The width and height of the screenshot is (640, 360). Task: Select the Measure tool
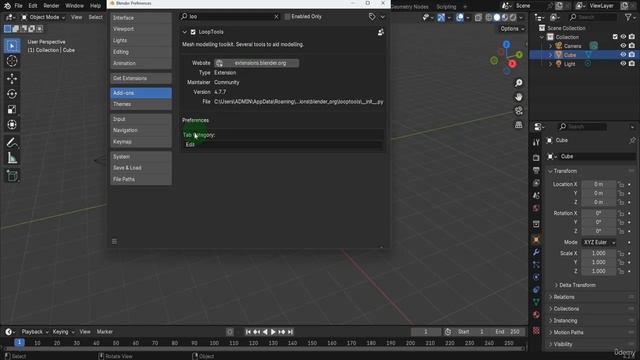(12, 158)
